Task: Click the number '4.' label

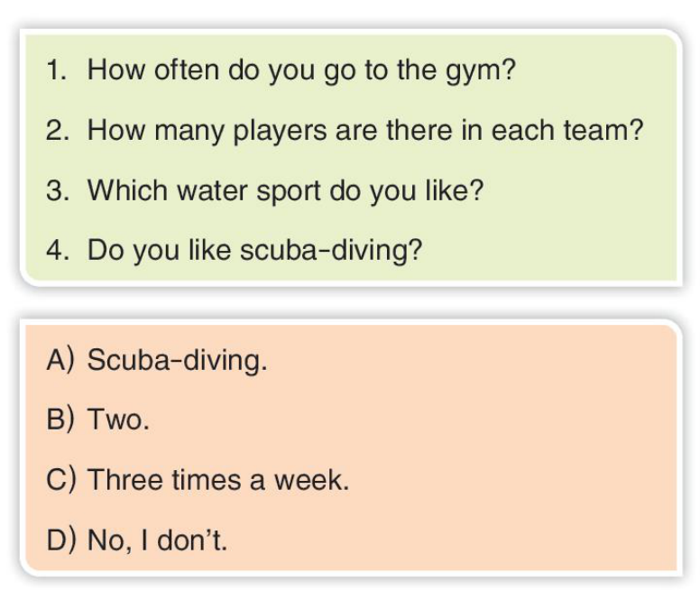Action: click(x=59, y=250)
